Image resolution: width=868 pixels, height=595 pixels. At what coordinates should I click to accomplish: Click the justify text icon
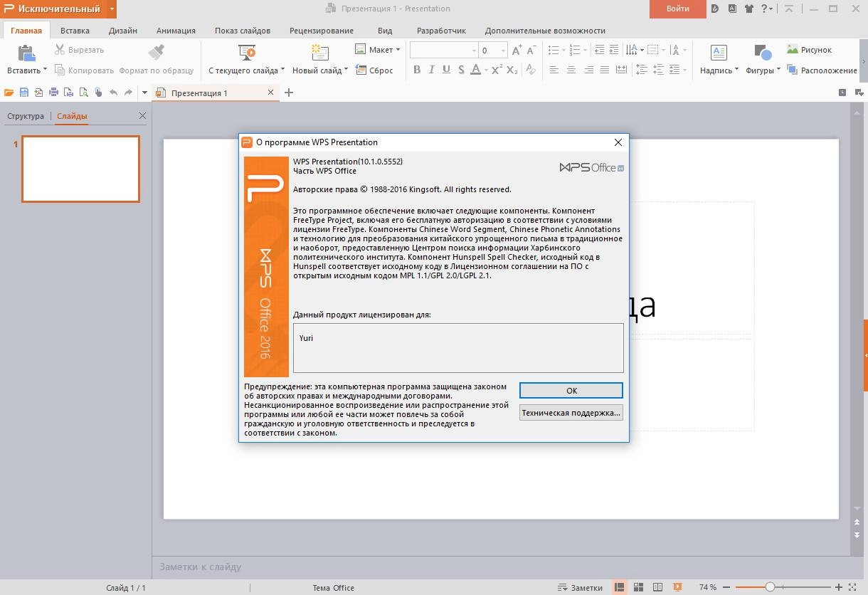[x=604, y=70]
